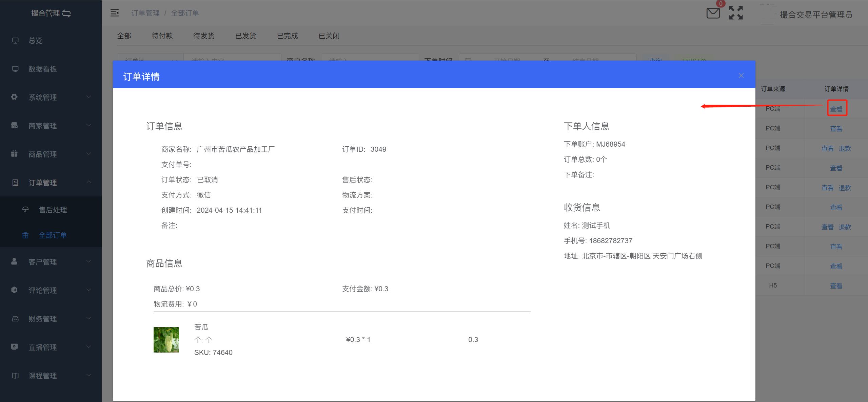Open 数据看板 in the sidebar
Image resolution: width=868 pixels, height=402 pixels.
click(43, 69)
